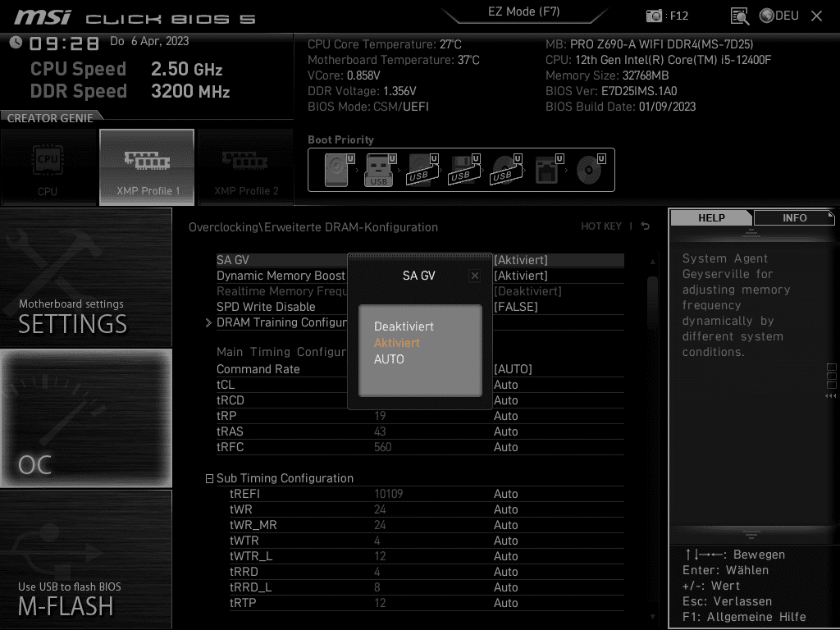
Task: Open Dynamic Memory Boost value dropdown
Action: 521,276
